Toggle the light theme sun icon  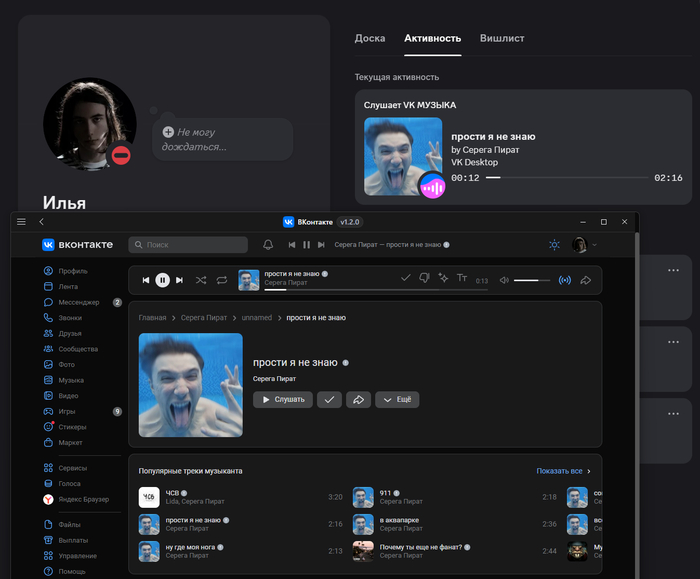pos(554,245)
